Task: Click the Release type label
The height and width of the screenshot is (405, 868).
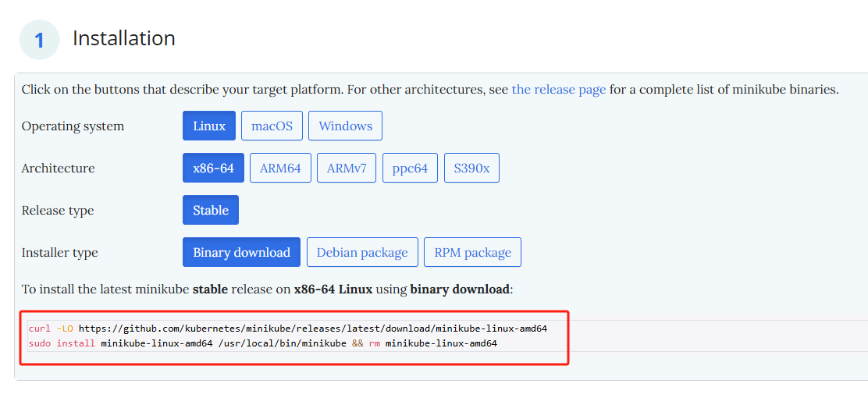Action: click(x=58, y=211)
